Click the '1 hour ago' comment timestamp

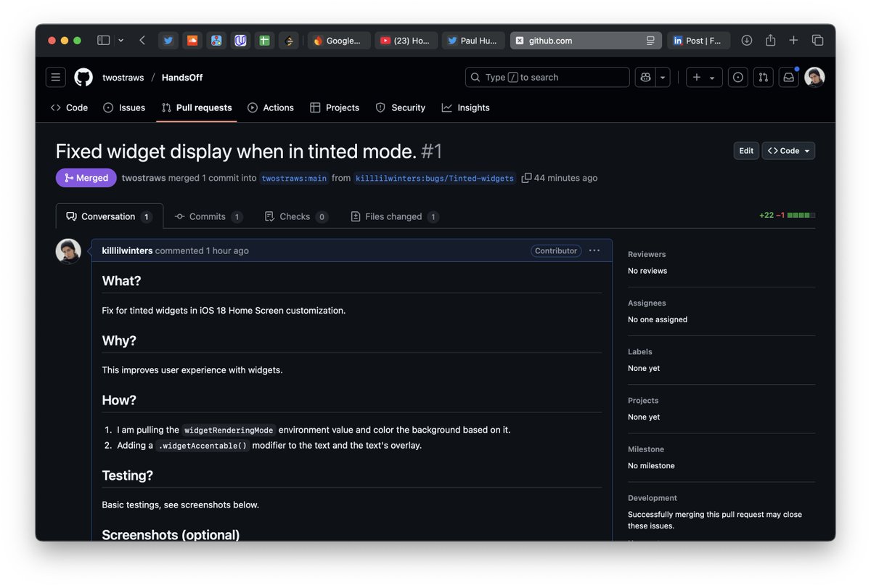tap(227, 250)
